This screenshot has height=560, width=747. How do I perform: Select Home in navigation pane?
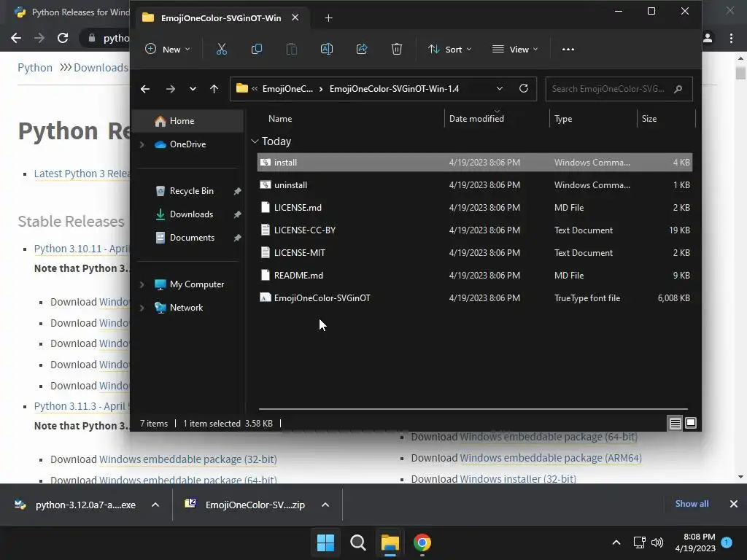[187, 121]
